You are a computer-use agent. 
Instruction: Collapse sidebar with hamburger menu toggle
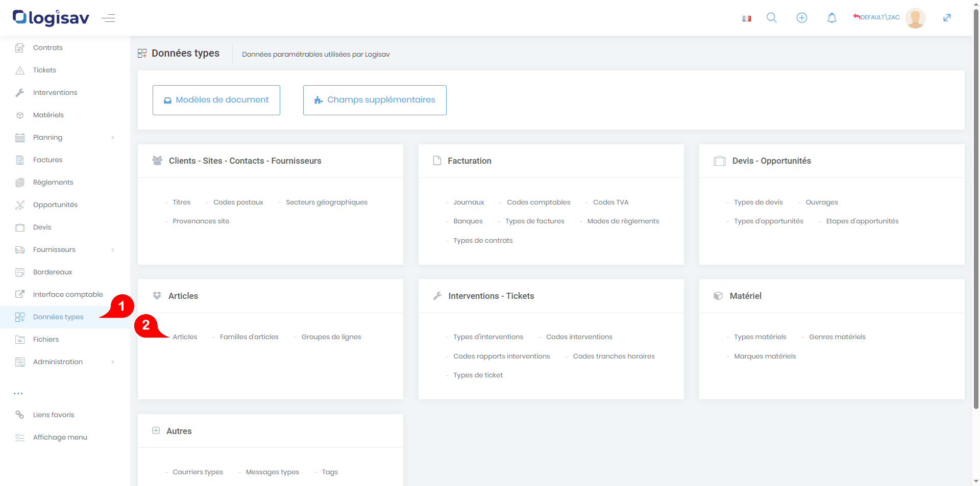click(108, 18)
